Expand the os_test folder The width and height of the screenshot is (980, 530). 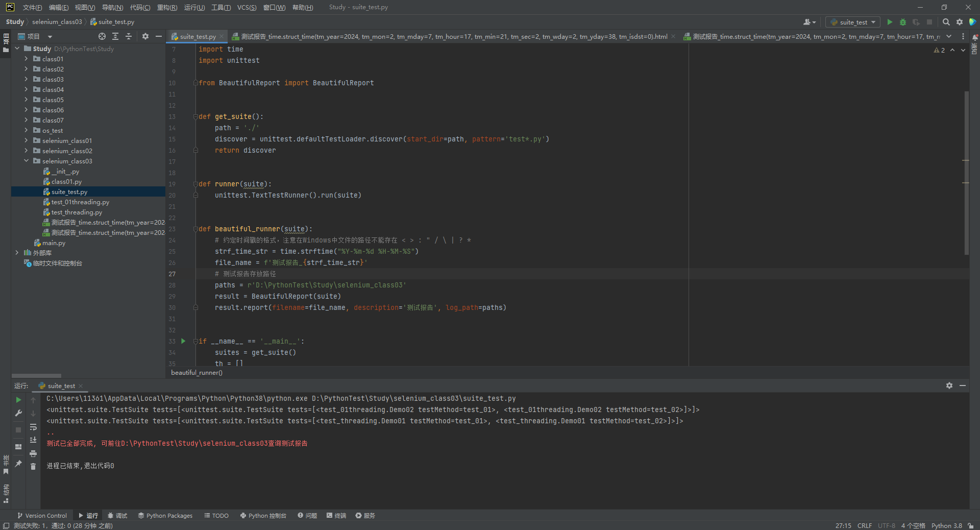26,130
